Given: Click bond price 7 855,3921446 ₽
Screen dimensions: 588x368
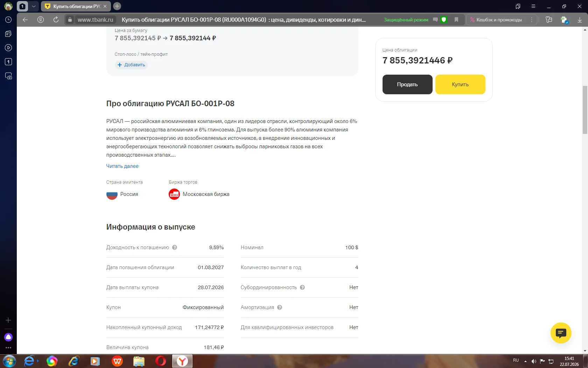Looking at the screenshot, I should [418, 61].
